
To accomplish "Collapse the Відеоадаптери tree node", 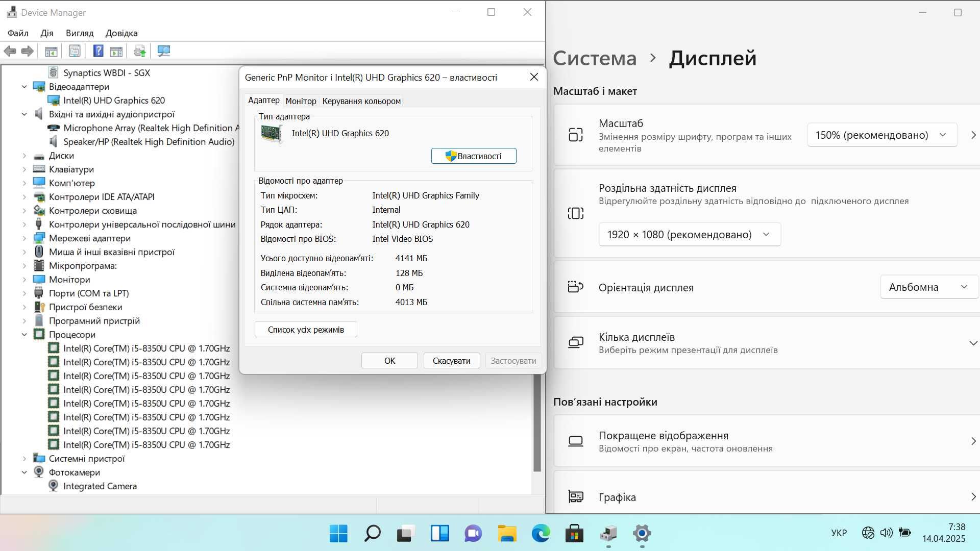I will [x=24, y=87].
